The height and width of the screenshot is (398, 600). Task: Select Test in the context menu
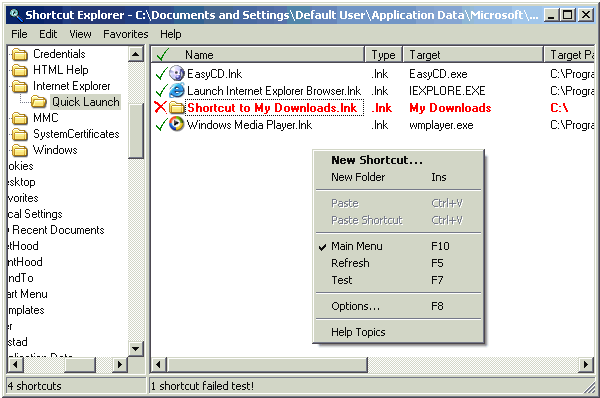point(398,280)
